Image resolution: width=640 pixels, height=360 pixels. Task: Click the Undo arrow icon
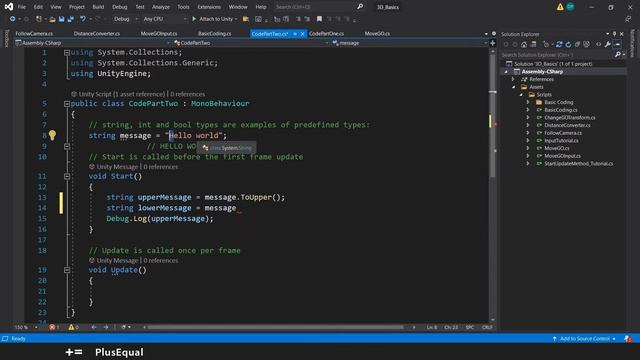(x=83, y=19)
